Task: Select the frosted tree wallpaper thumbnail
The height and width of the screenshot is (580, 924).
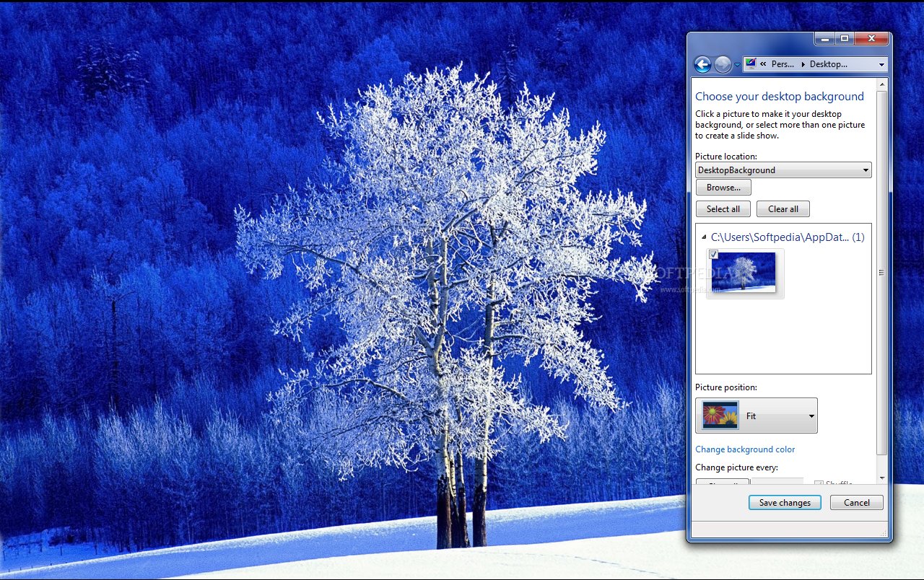Action: (x=744, y=273)
